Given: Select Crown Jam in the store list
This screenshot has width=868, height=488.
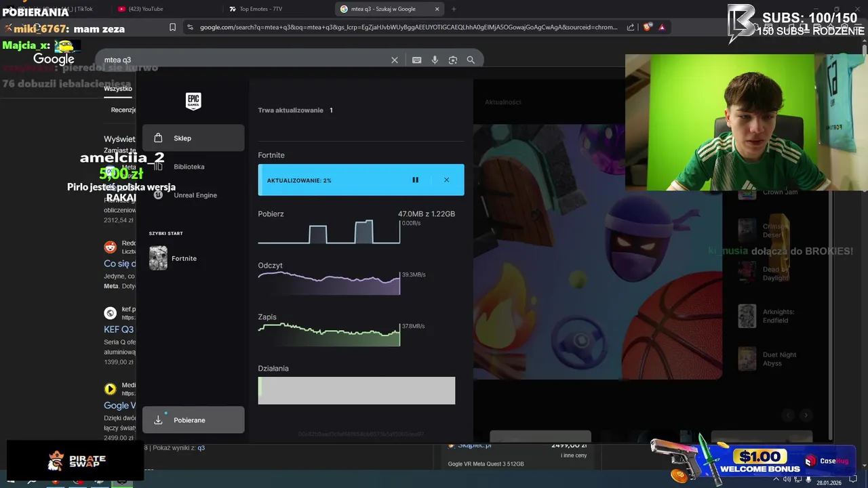Looking at the screenshot, I should point(768,192).
